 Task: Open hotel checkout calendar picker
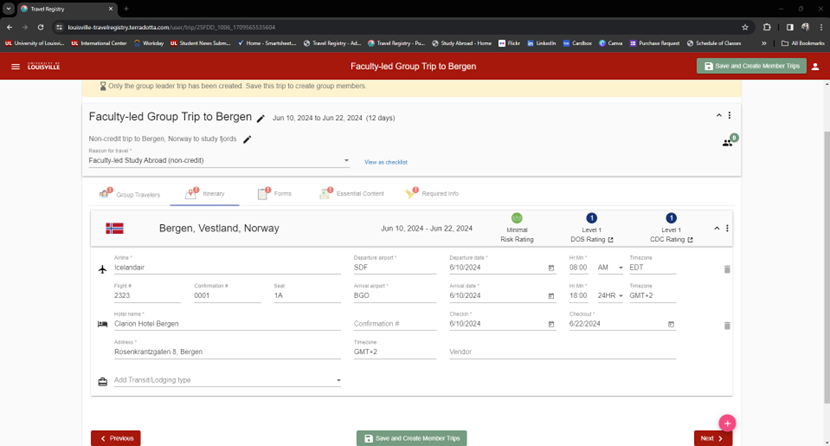pyautogui.click(x=671, y=324)
